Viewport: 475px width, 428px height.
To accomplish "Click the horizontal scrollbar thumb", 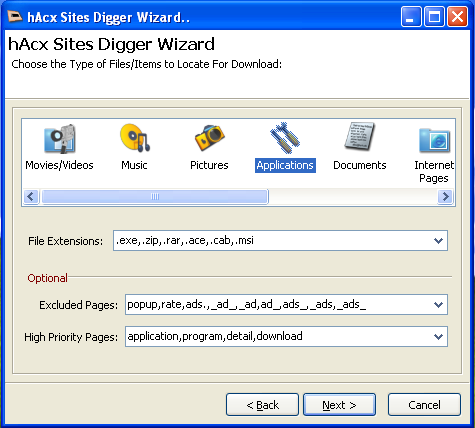I will coord(155,196).
